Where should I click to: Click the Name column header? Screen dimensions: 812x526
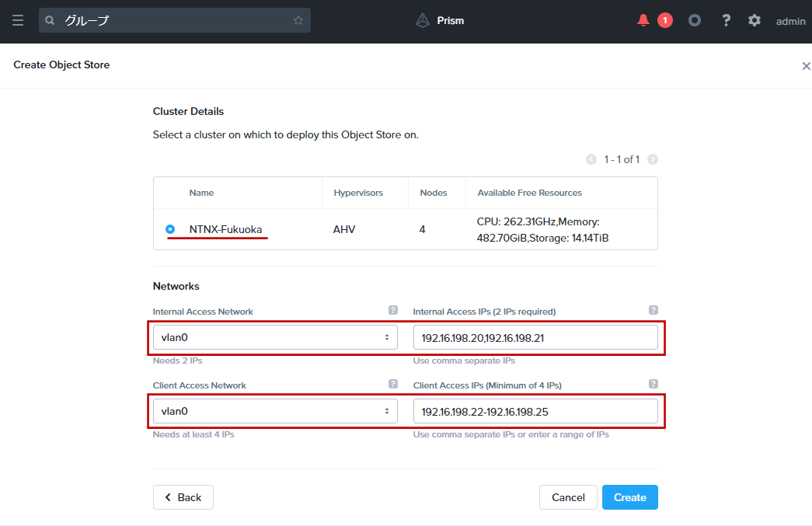tap(201, 193)
